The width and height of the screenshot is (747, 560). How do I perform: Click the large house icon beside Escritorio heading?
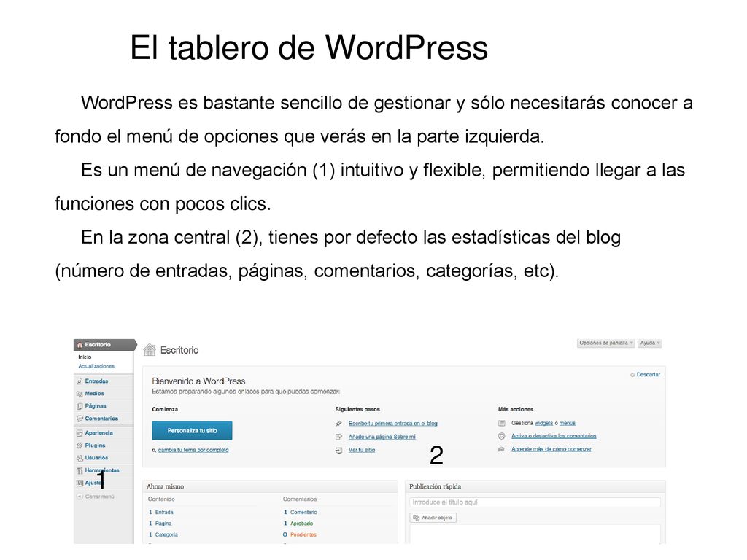point(150,350)
